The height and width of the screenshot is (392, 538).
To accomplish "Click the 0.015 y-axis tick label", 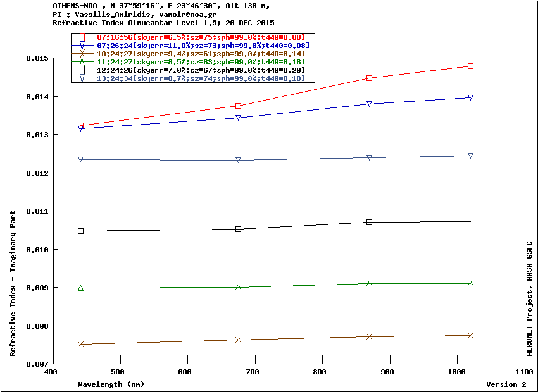I will point(37,58).
